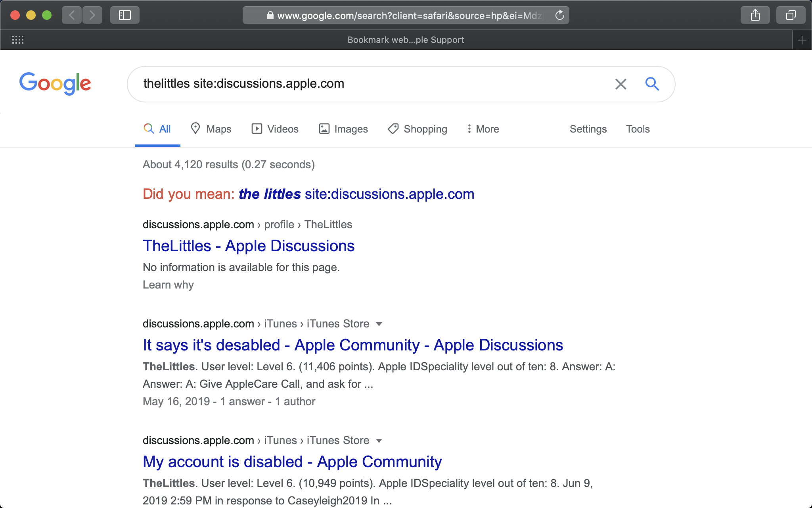This screenshot has height=508, width=812.
Task: Show all tabs overview icon
Action: 791,15
